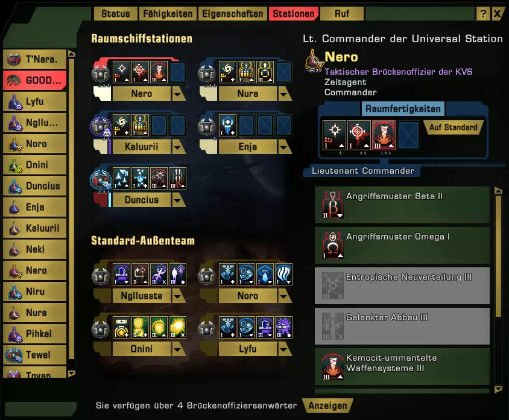The width and height of the screenshot is (509, 420).
Task: Open the dropdown next to Enja station
Action: (284, 147)
